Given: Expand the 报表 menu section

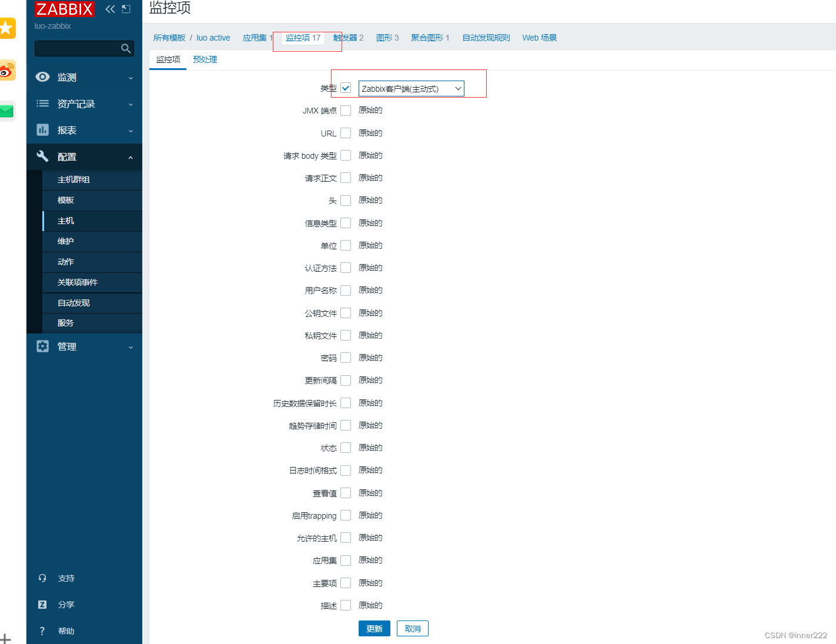Looking at the screenshot, I should click(x=84, y=130).
